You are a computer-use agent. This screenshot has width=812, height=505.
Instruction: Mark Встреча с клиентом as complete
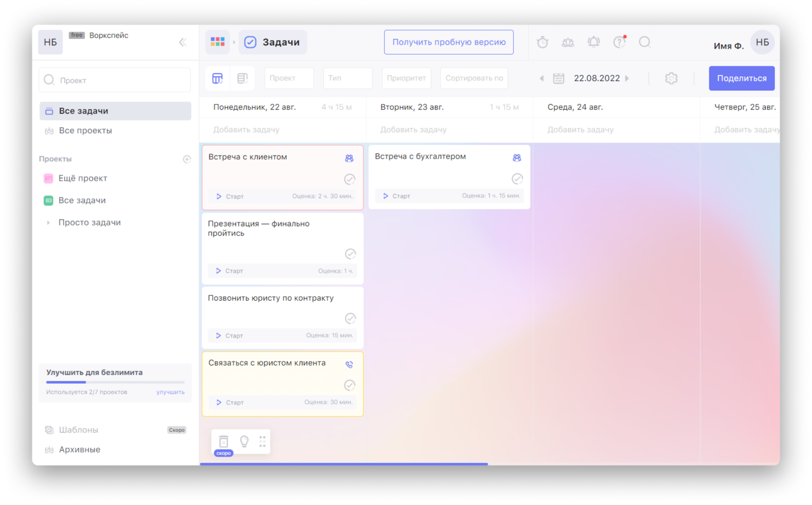pyautogui.click(x=349, y=179)
